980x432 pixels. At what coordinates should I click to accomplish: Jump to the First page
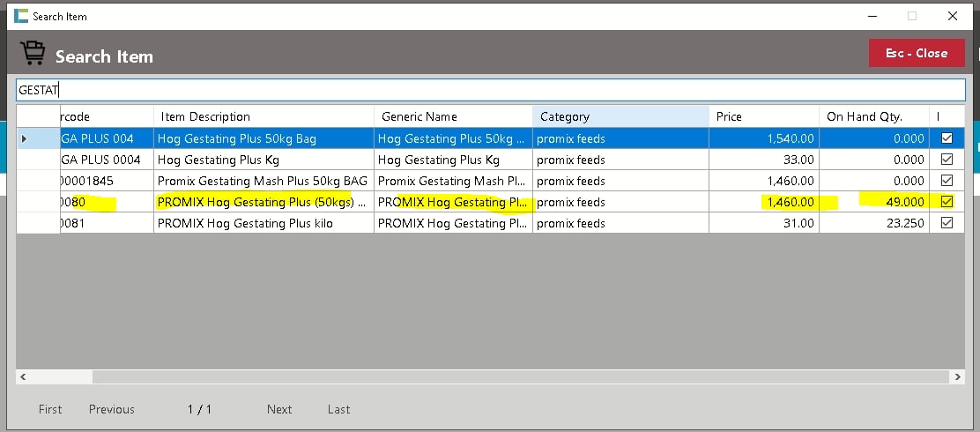[50, 409]
